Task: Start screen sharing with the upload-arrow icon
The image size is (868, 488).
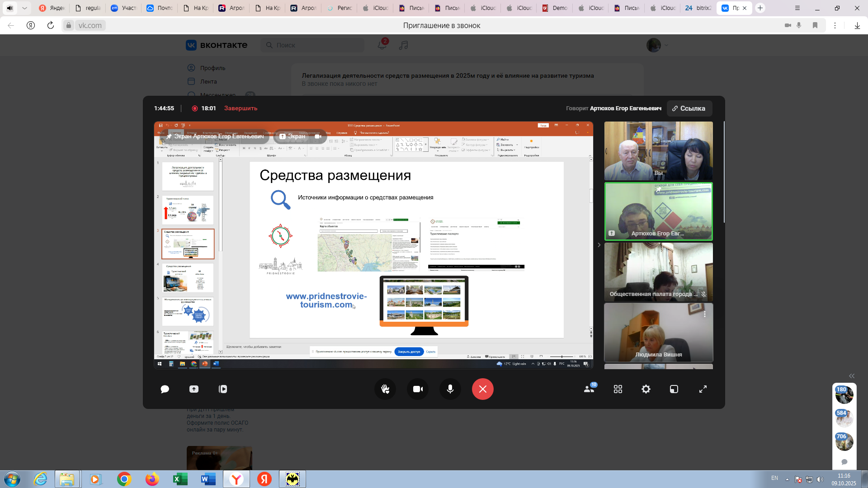Action: tap(194, 389)
